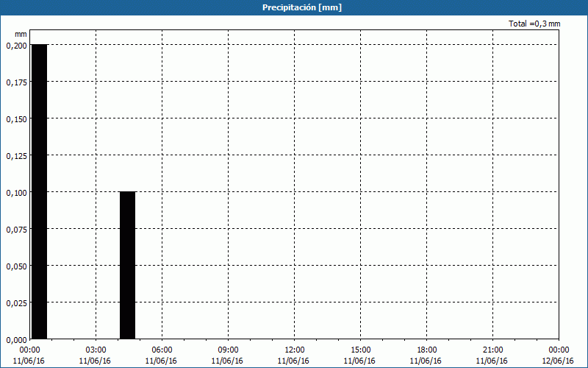This screenshot has height=368, width=588.
Task: Click the Precipitación [mm] title bar
Action: 294,7
